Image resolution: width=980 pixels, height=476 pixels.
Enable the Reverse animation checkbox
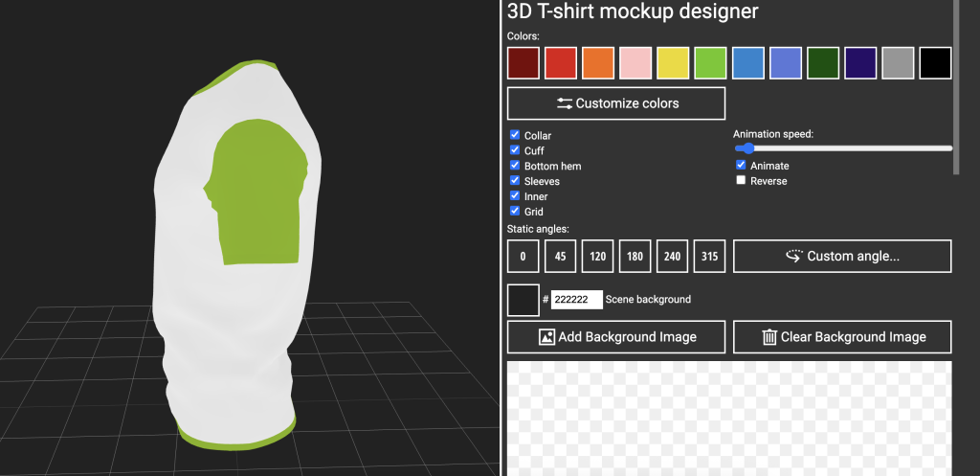click(x=741, y=181)
